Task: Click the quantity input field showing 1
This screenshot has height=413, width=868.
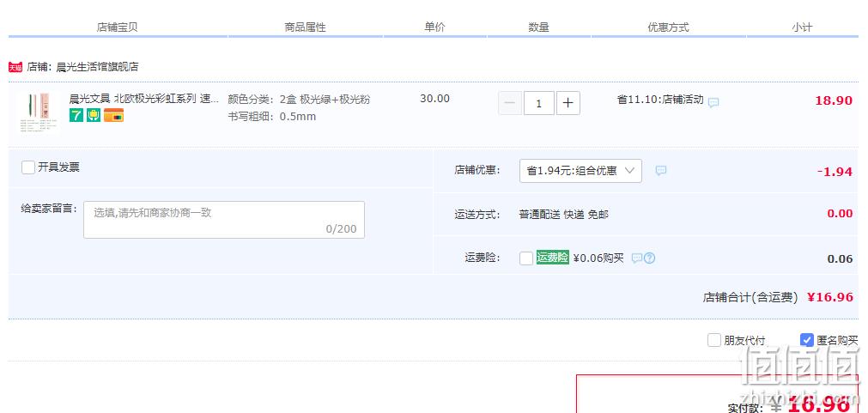Action: coord(538,103)
